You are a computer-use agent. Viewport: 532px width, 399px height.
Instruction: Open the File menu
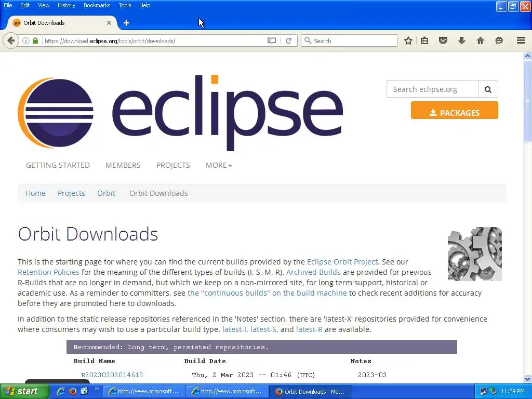coord(8,5)
